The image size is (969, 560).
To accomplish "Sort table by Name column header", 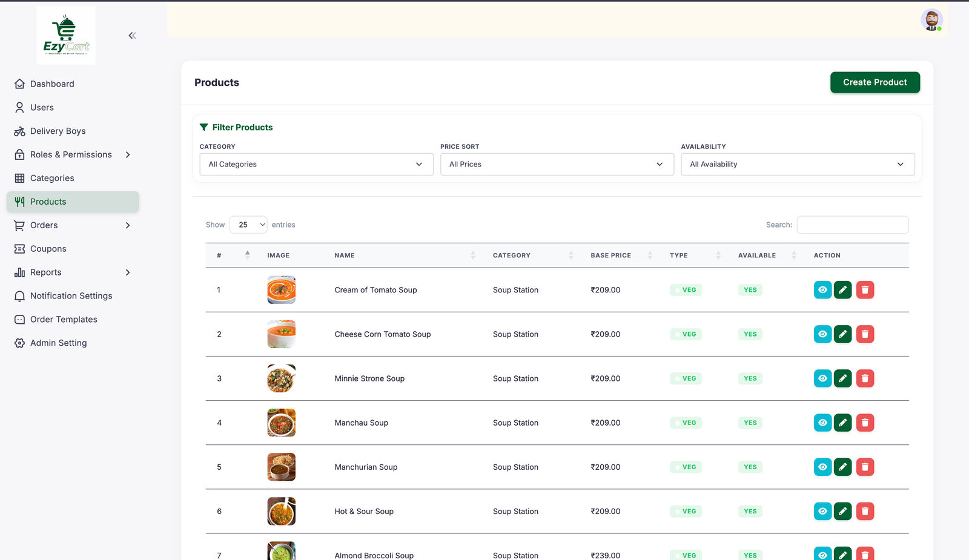I will tap(405, 255).
